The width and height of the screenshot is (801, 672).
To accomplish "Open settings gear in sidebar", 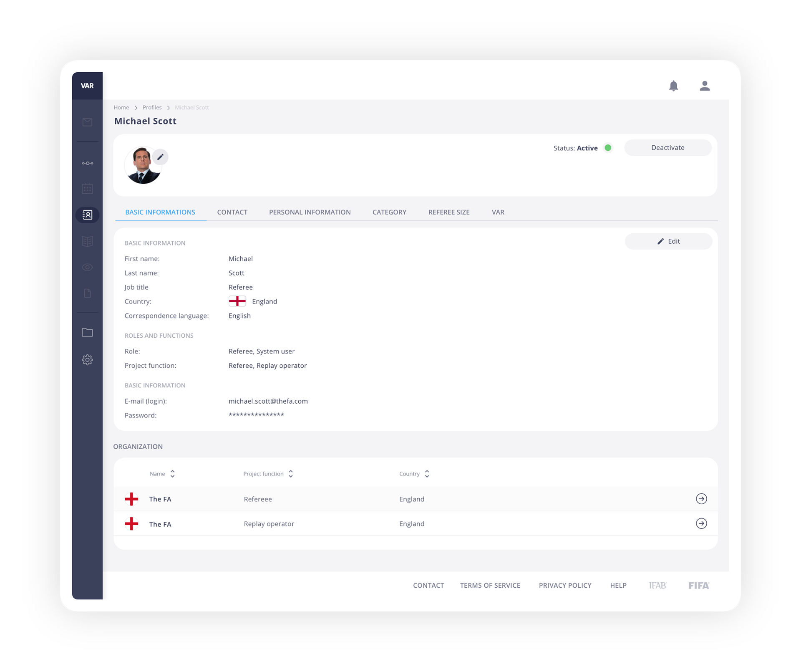I will tap(87, 360).
